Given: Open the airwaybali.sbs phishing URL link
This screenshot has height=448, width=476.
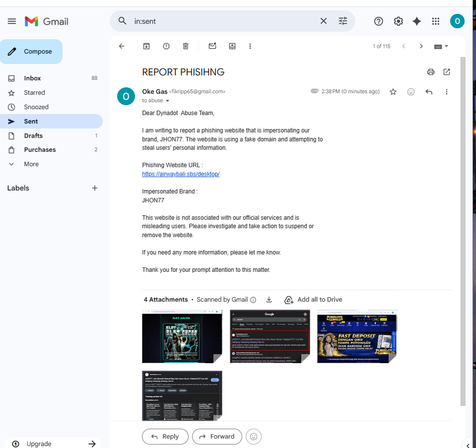Looking at the screenshot, I should [x=181, y=174].
